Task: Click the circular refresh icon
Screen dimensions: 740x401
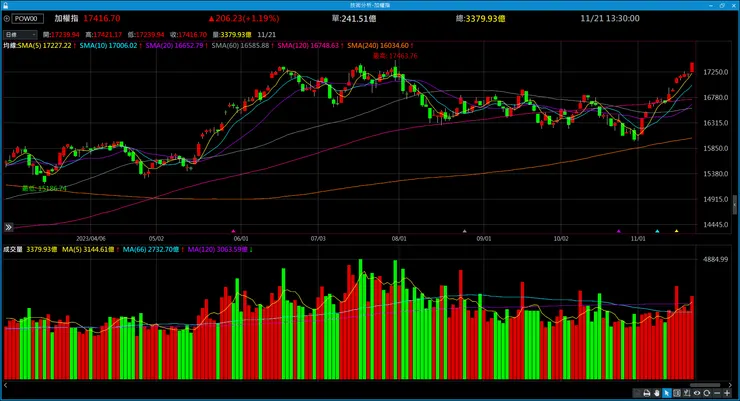Action: [706, 393]
